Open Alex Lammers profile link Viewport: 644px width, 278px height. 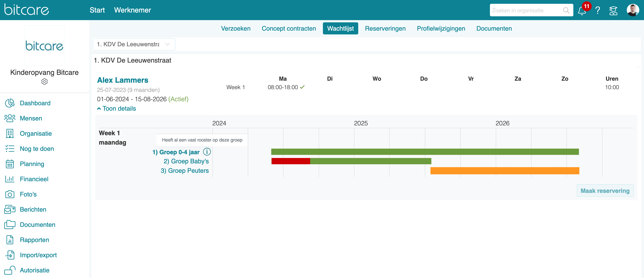coord(123,80)
